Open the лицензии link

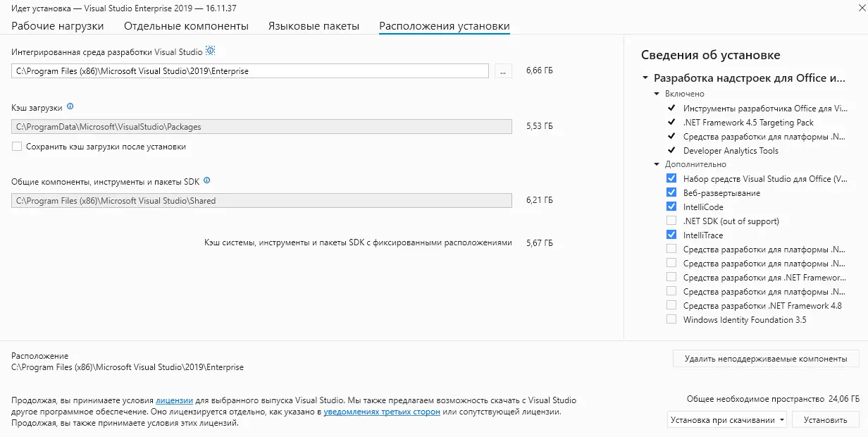coord(174,399)
